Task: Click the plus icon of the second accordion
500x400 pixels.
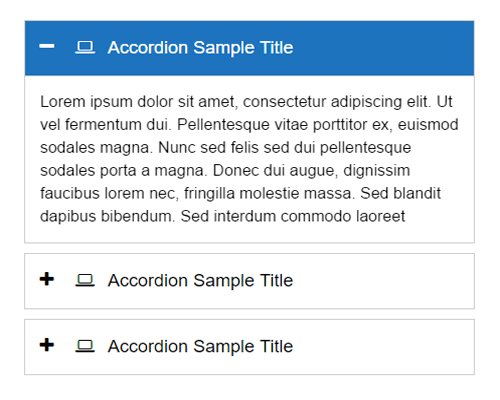Action: pos(47,279)
